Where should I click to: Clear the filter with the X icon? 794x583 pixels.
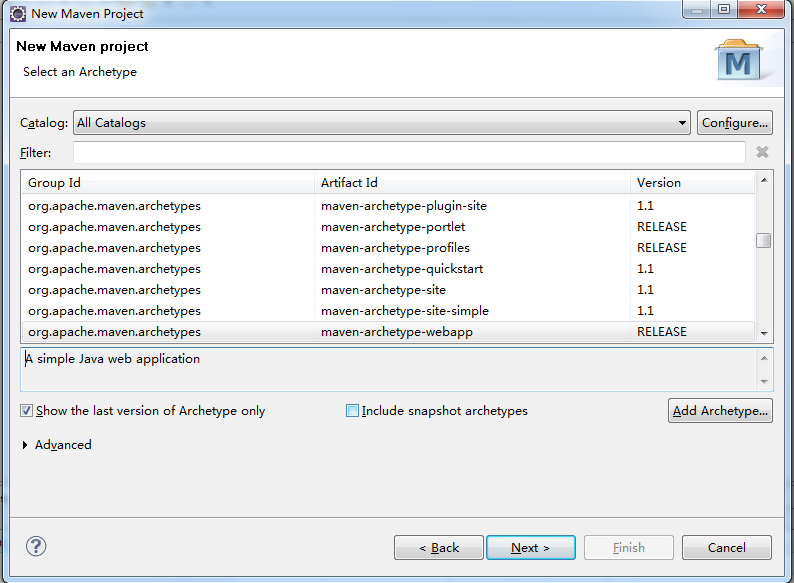[762, 152]
